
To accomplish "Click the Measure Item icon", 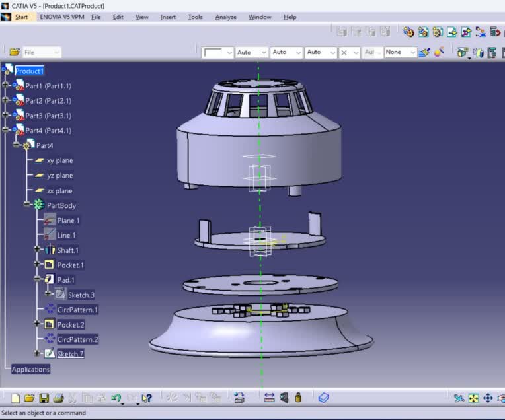I will tap(284, 398).
